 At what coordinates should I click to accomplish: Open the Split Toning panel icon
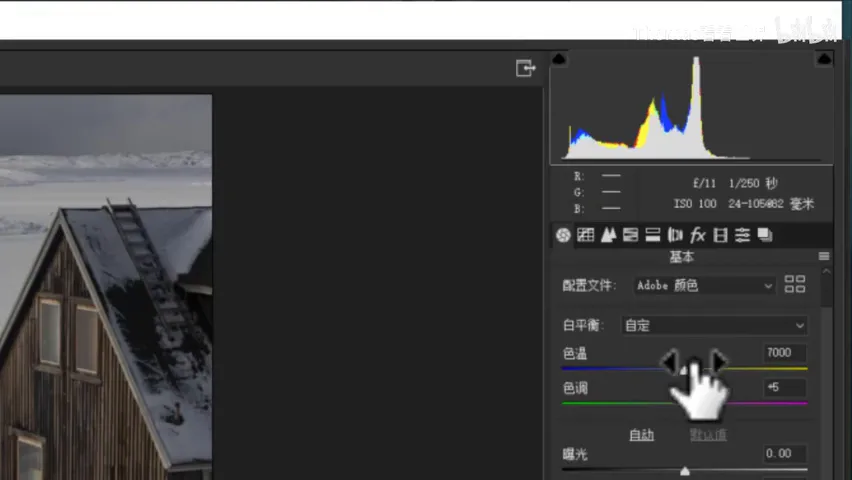(x=653, y=235)
